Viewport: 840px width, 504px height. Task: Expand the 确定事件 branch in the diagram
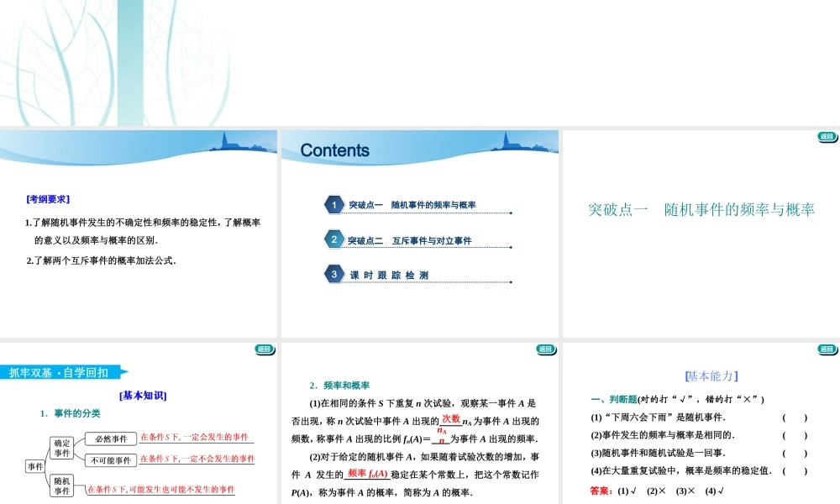[x=61, y=446]
